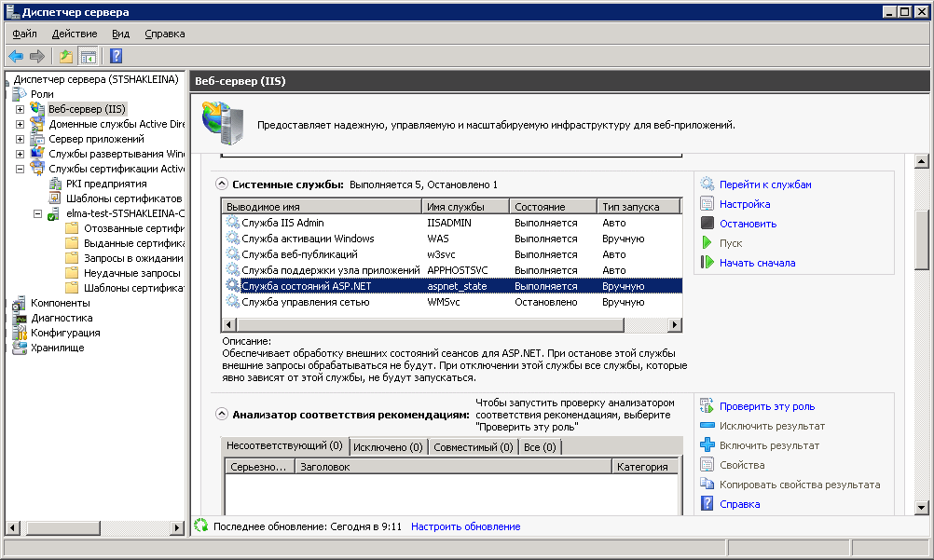
Task: Open Настройка in the services actions
Action: coord(744,204)
